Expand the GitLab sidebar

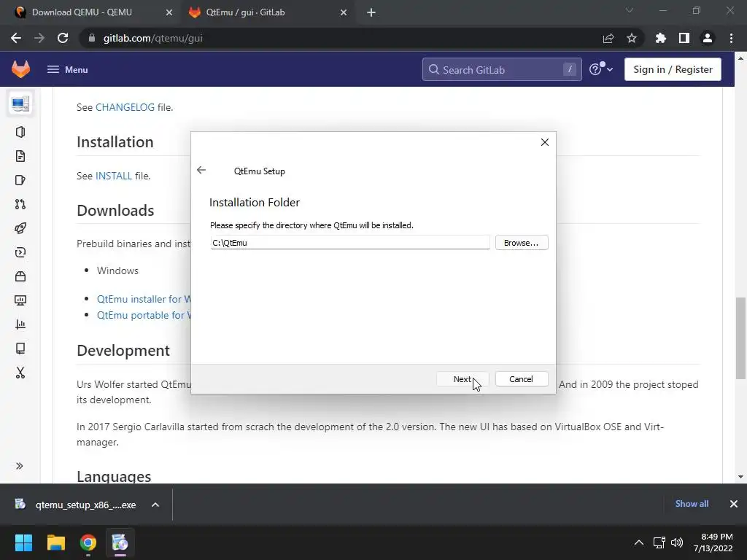coord(20,466)
